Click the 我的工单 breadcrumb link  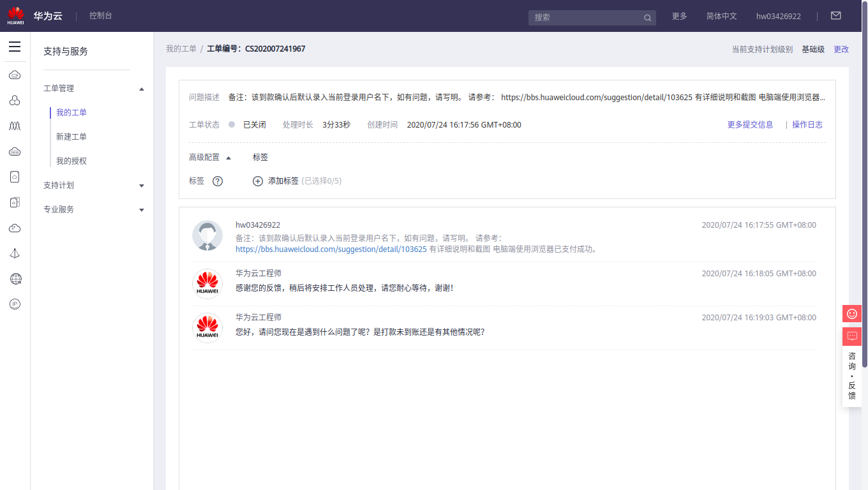(181, 48)
